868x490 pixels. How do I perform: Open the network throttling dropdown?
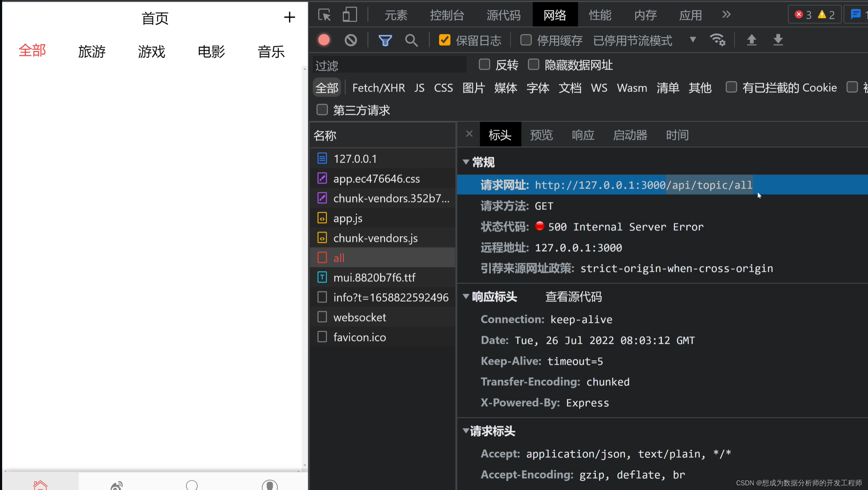(692, 40)
